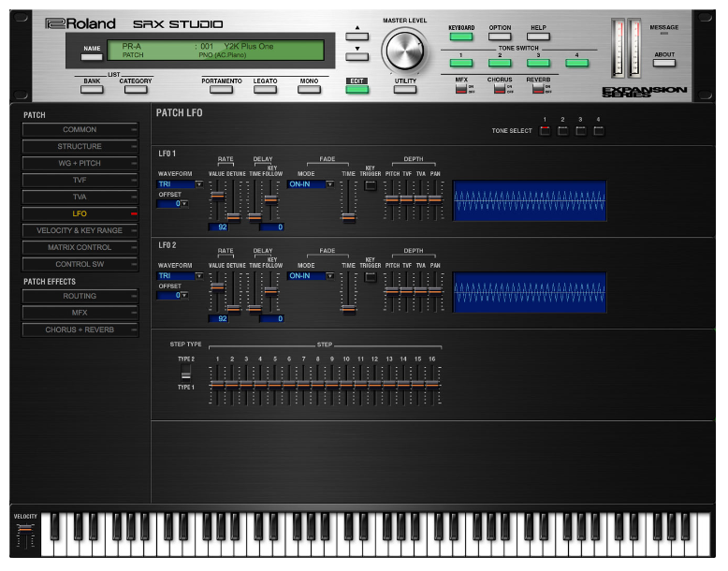Open the LFO 2 fade mode dropdown
The width and height of the screenshot is (728, 571).
point(310,275)
